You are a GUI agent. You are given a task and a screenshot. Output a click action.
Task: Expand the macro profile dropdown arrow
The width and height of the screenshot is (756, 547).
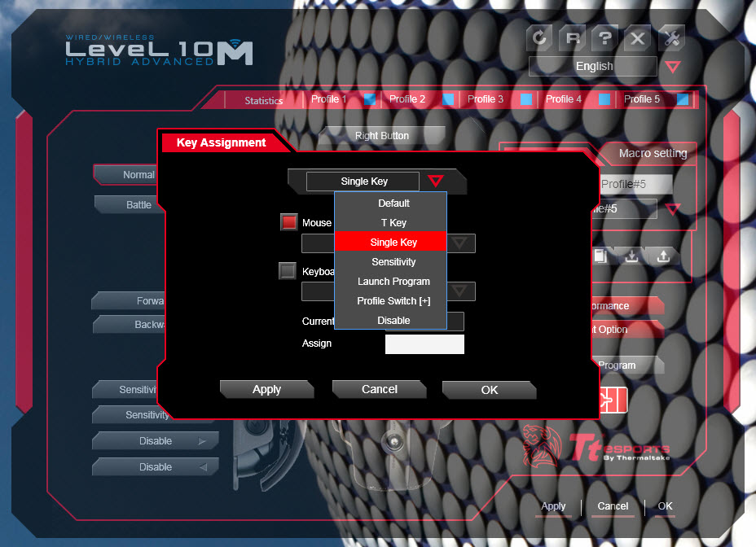pos(673,209)
